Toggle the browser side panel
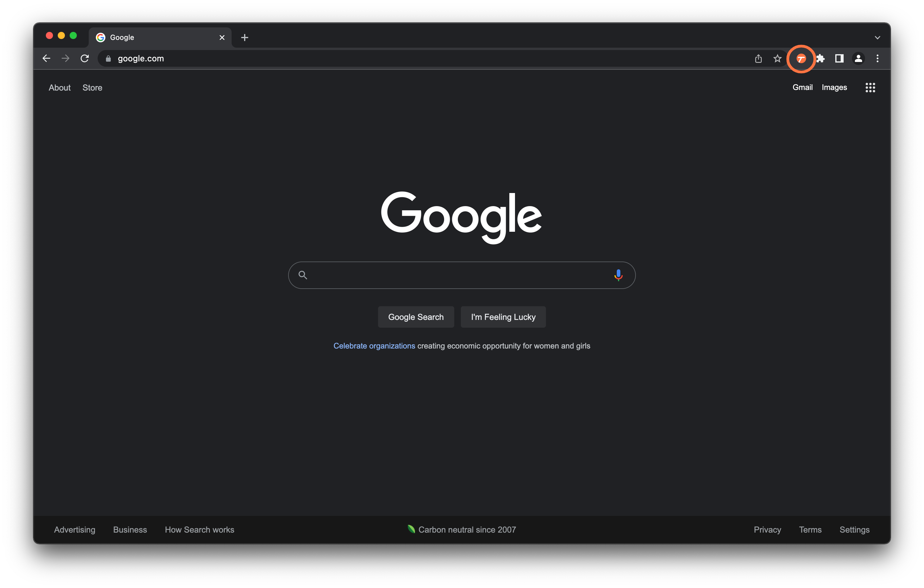This screenshot has height=588, width=924. [839, 58]
